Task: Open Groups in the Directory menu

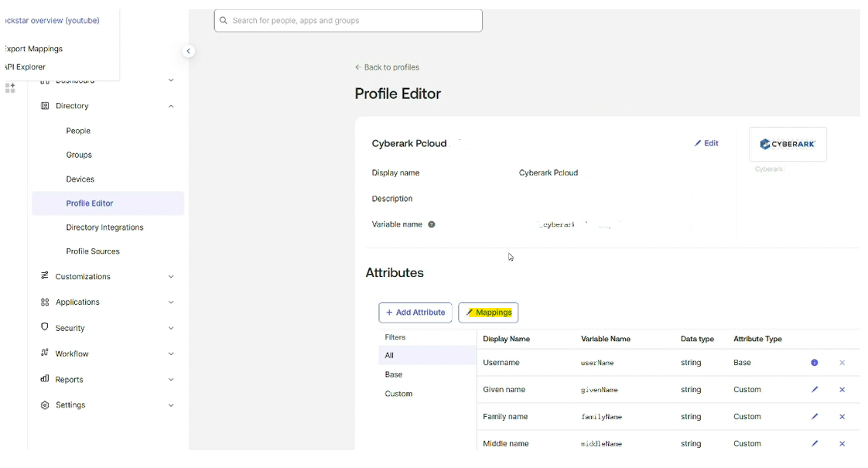Action: point(79,155)
